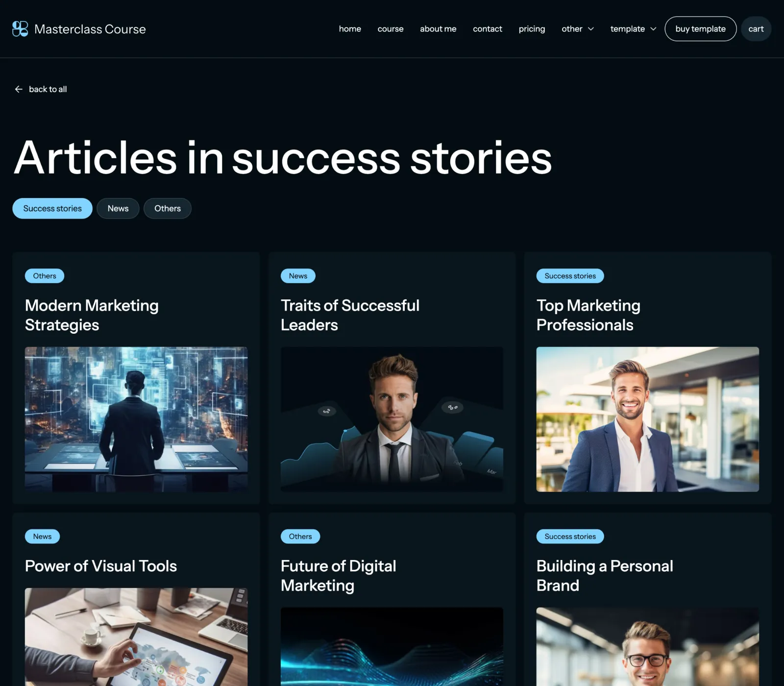Toggle the News category filter
784x686 pixels.
pos(118,208)
